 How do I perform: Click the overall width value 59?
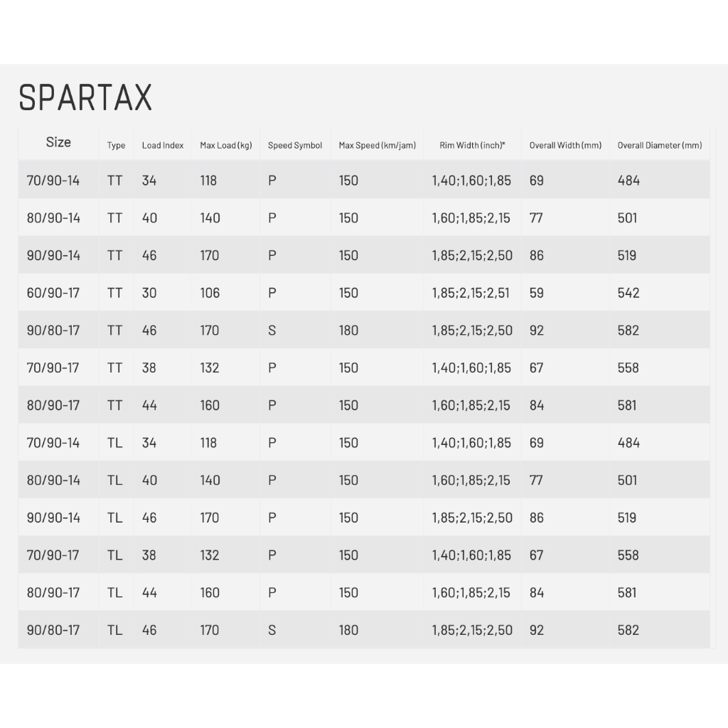pos(537,293)
